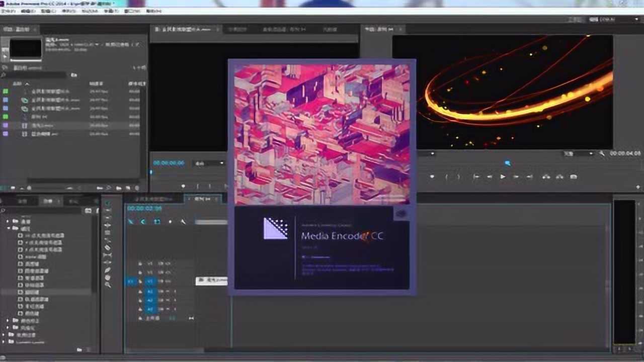Viewport: 644px width, 362px height.
Task: Toggle track targeting for A2
Action: point(149,300)
